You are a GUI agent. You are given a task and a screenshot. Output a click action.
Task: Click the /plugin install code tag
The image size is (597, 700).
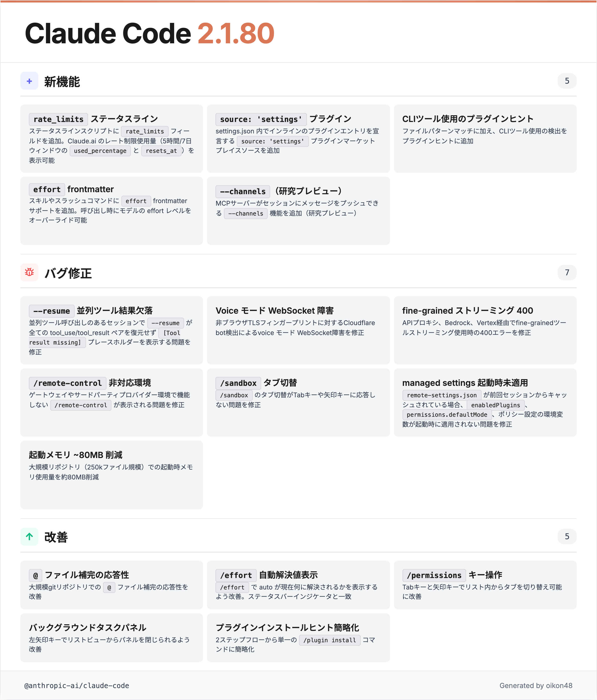click(x=330, y=640)
